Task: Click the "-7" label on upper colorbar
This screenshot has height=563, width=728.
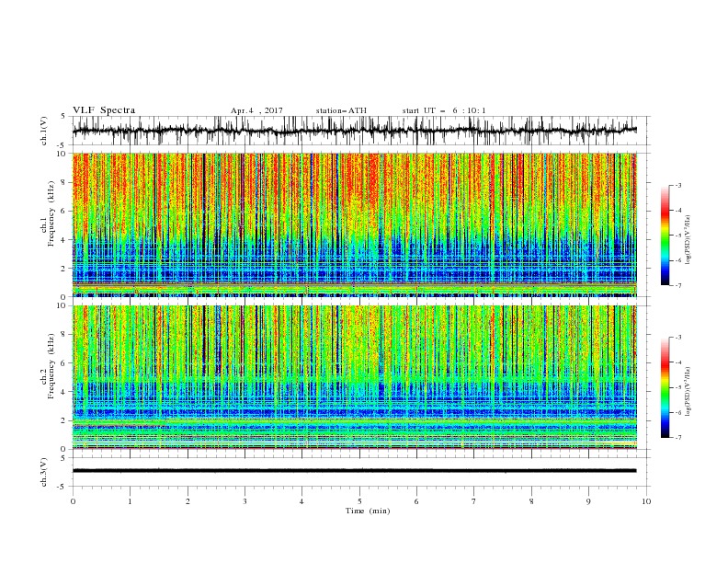Action: [677, 285]
